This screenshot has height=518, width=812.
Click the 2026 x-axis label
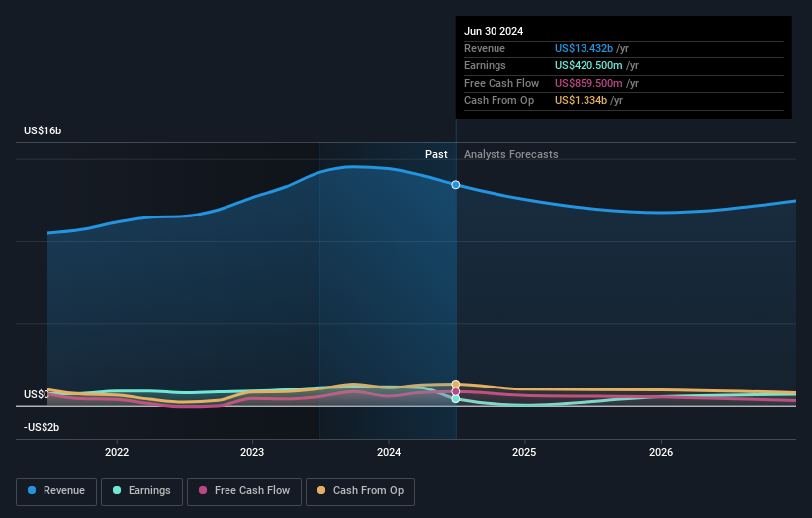pyautogui.click(x=661, y=452)
